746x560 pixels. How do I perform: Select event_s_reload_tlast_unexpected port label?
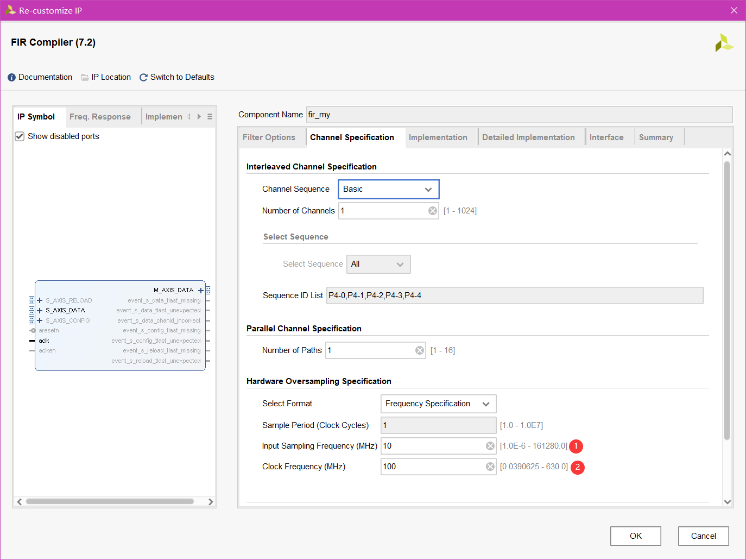(156, 361)
